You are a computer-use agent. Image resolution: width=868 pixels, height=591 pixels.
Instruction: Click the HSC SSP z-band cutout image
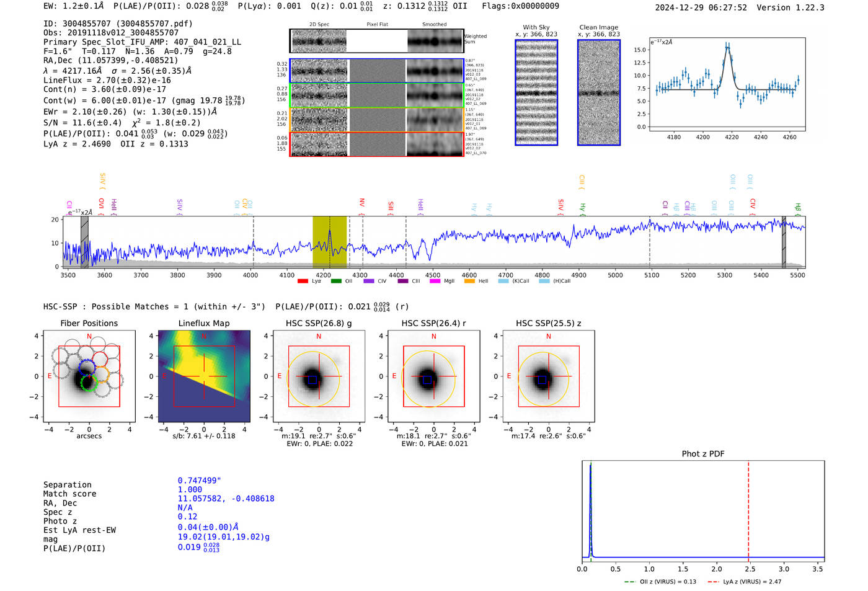pyautogui.click(x=548, y=376)
